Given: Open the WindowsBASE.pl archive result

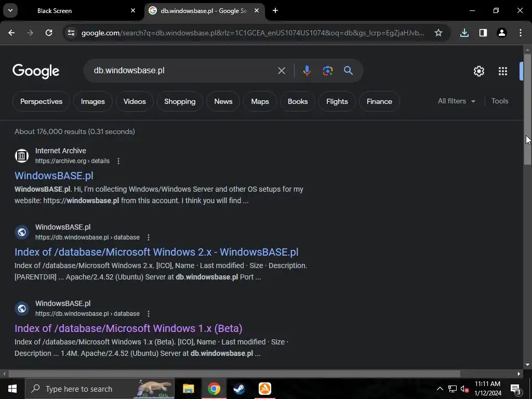Looking at the screenshot, I should point(54,176).
